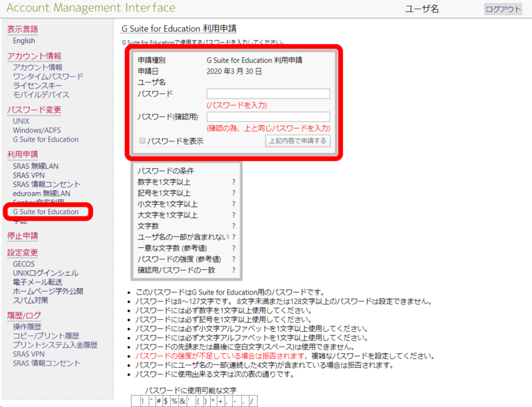Go to the ライセンスキー page
The image size is (532, 407).
click(x=37, y=86)
